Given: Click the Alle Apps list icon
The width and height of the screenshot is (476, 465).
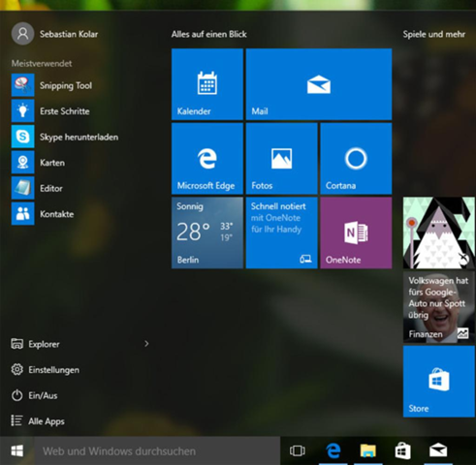Looking at the screenshot, I should 16,420.
